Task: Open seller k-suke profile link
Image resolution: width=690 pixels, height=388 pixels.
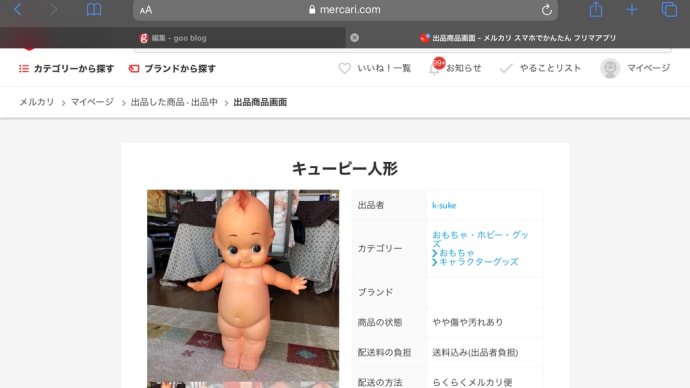Action: (444, 205)
